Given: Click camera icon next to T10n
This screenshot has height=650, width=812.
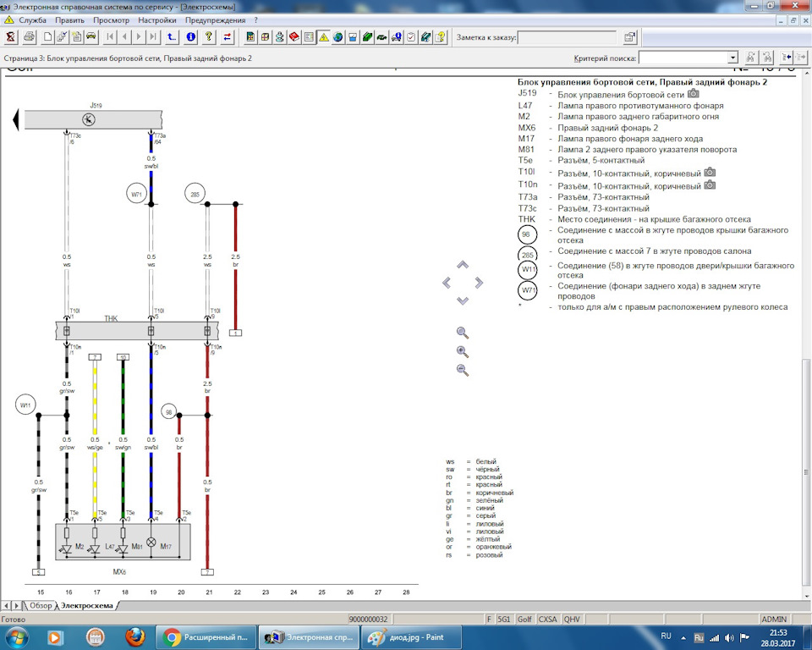Looking at the screenshot, I should [710, 185].
